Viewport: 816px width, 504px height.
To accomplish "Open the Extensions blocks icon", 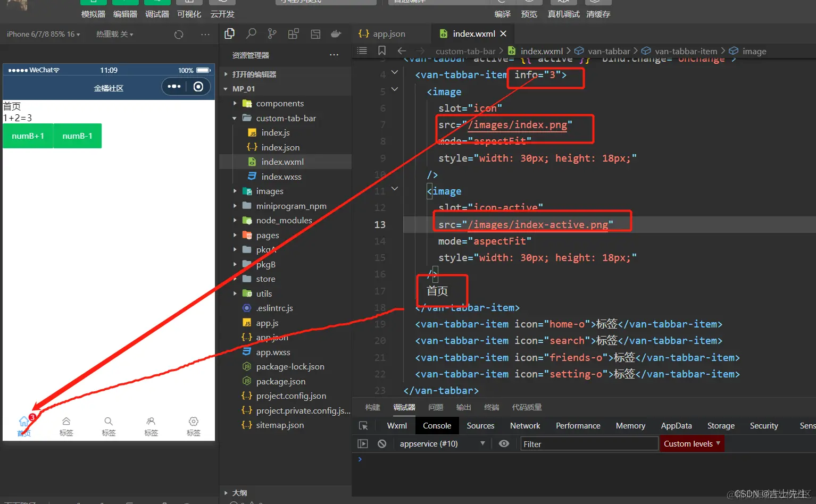I will click(293, 34).
